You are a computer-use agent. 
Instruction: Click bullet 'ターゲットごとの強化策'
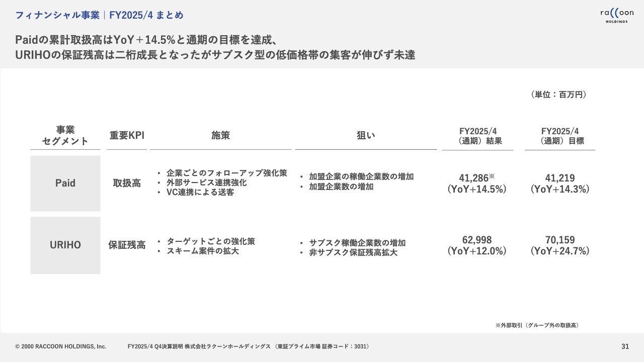[x=210, y=241]
